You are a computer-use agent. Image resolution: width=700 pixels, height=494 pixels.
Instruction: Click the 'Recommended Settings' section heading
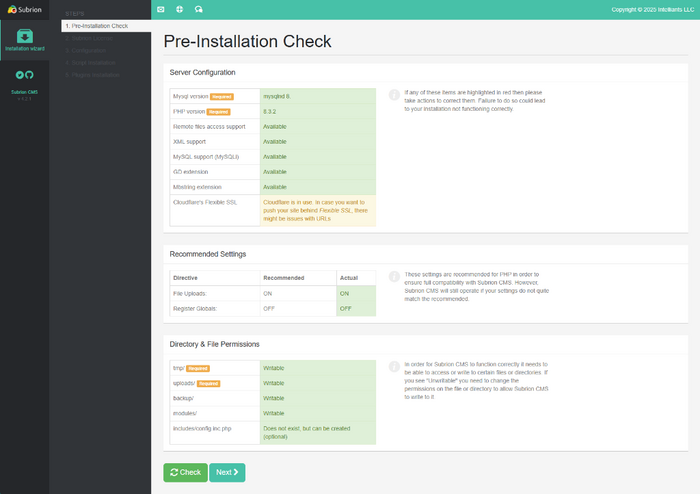coord(208,254)
